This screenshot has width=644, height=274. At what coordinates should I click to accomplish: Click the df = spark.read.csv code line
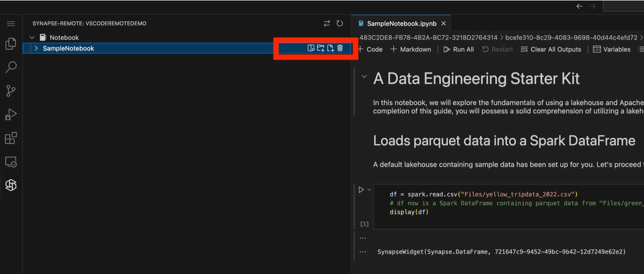[x=484, y=194]
